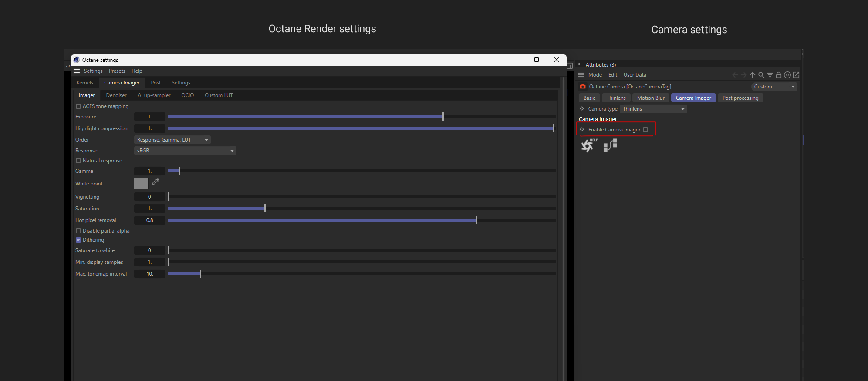Click the circular target icon in Attributes toolbar
The width and height of the screenshot is (868, 381).
point(787,75)
